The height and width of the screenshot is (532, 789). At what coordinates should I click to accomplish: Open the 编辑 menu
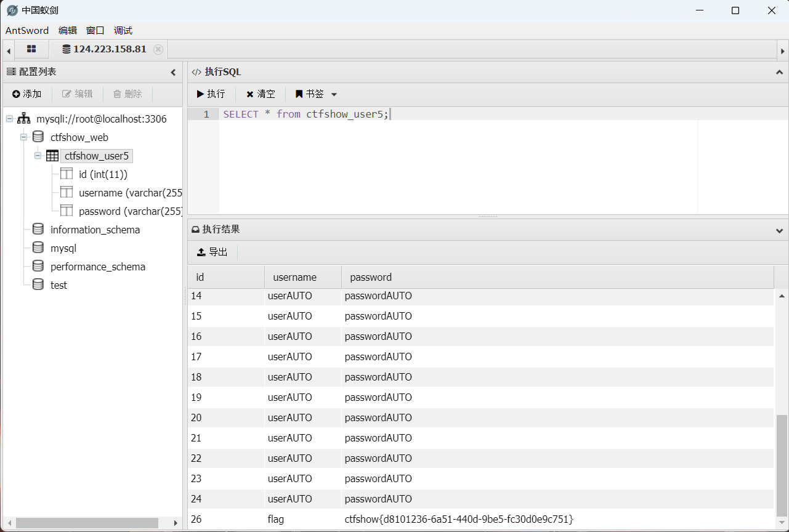[x=68, y=30]
